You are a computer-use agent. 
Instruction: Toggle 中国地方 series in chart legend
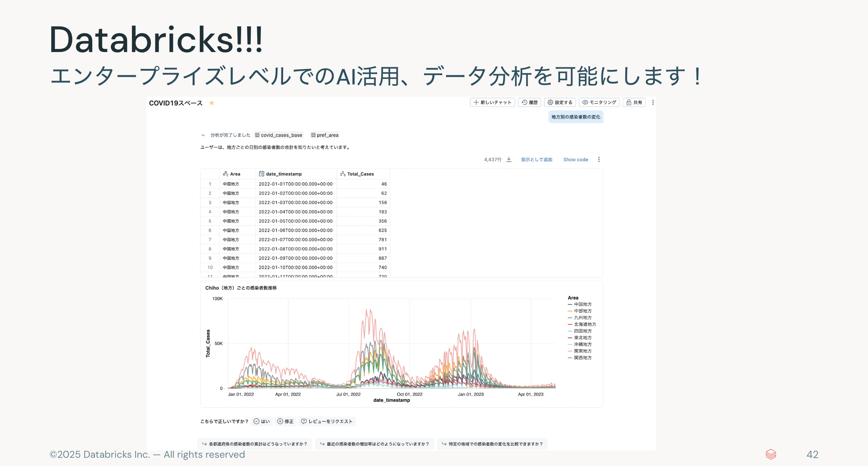tap(580, 304)
